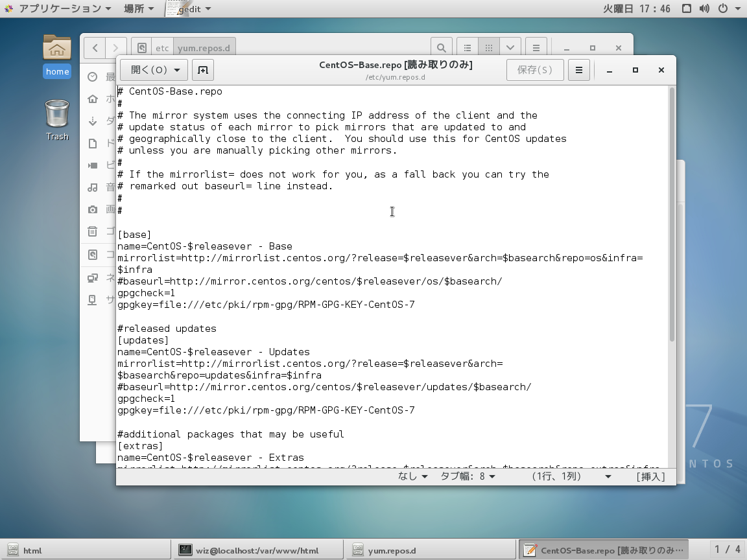Select Home icon in file manager sidebar

[x=93, y=99]
